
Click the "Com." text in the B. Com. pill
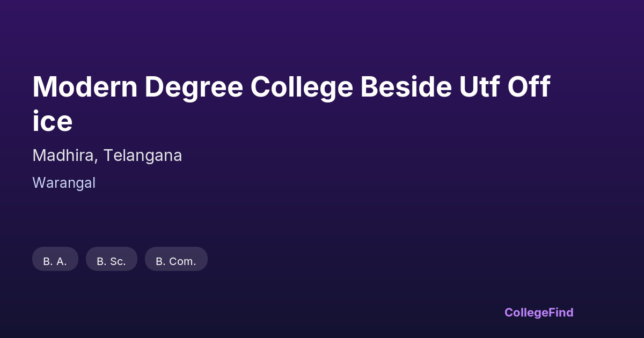click(182, 261)
